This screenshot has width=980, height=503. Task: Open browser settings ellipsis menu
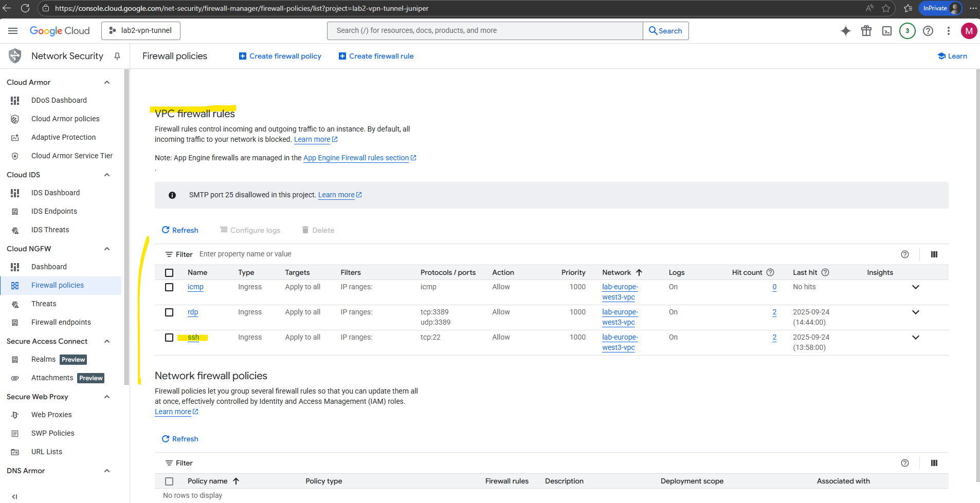973,8
